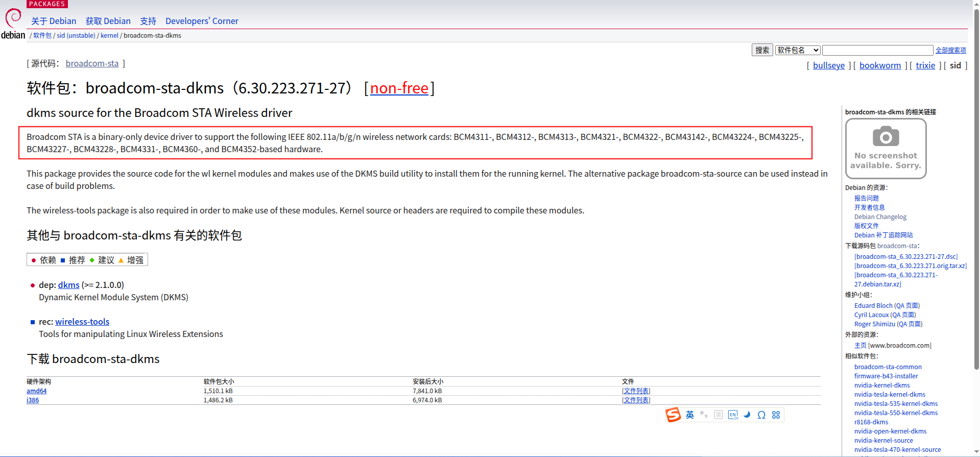Viewport: 980px width, 457px height.
Task: Open 报告问题 report bug link
Action: 867,198
